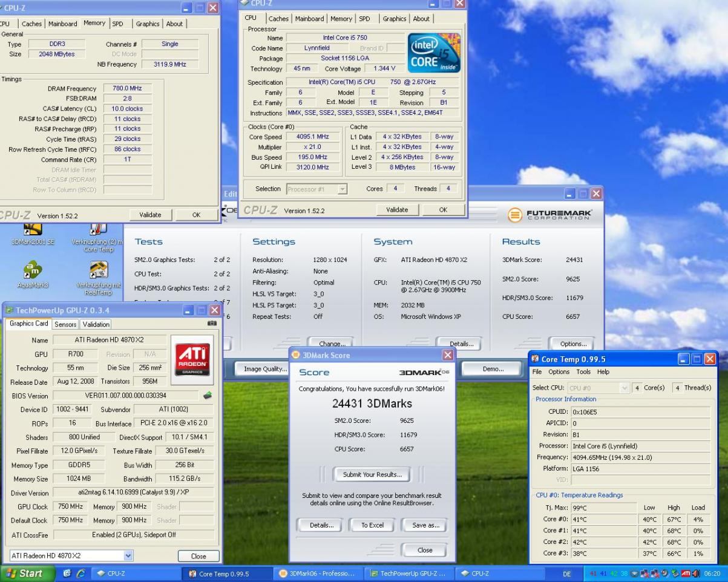This screenshot has height=582, width=728.
Task: Open the File menu in Core Temp
Action: [537, 371]
